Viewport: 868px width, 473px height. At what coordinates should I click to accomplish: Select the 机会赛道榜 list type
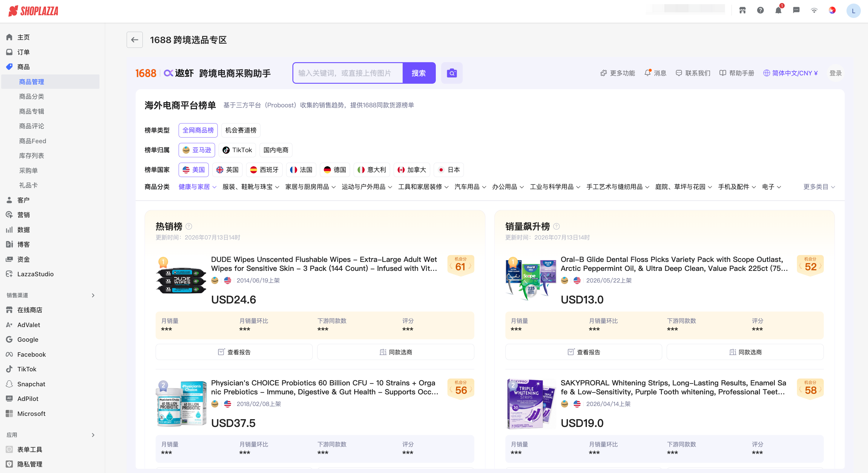pos(240,130)
